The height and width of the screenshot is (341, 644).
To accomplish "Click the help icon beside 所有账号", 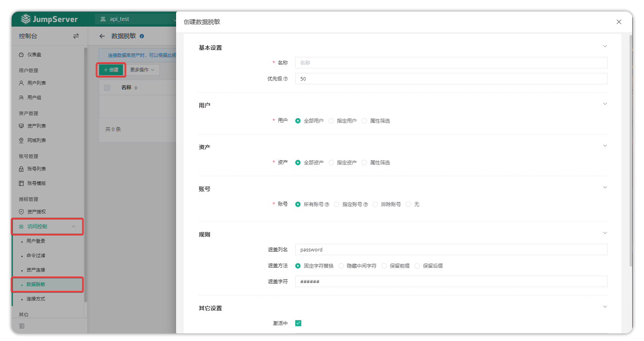I will coord(327,205).
